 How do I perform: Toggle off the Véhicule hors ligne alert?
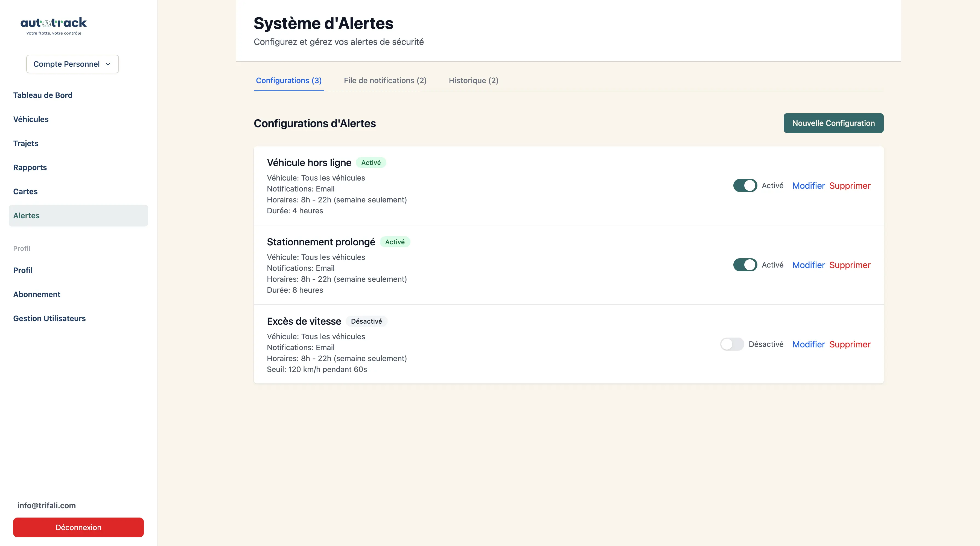pyautogui.click(x=745, y=185)
